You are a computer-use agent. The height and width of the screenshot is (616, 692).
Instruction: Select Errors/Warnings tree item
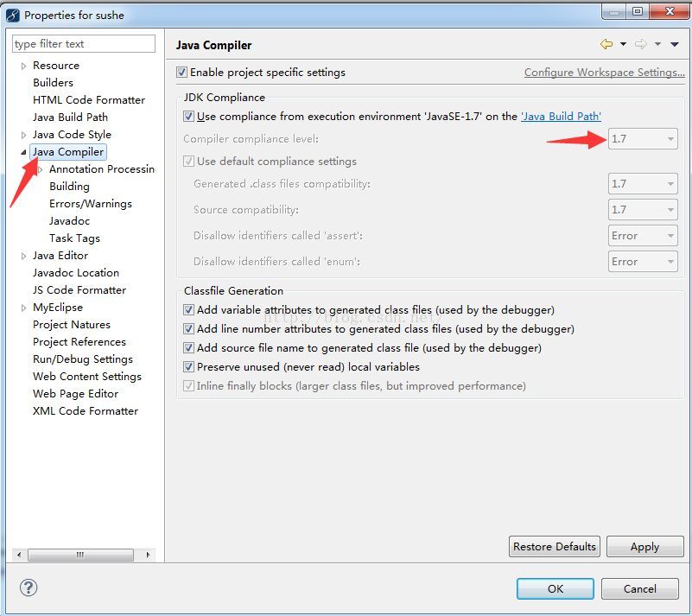[x=91, y=203]
